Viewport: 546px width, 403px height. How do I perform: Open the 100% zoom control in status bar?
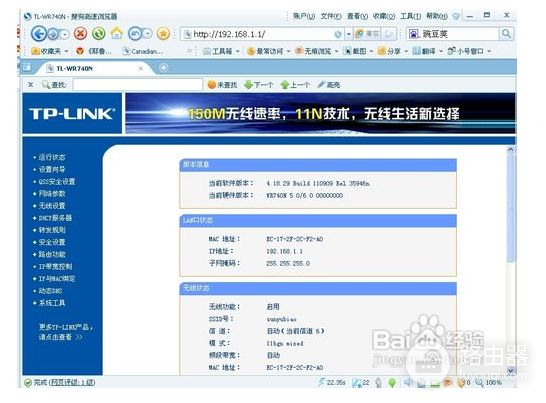(x=489, y=382)
